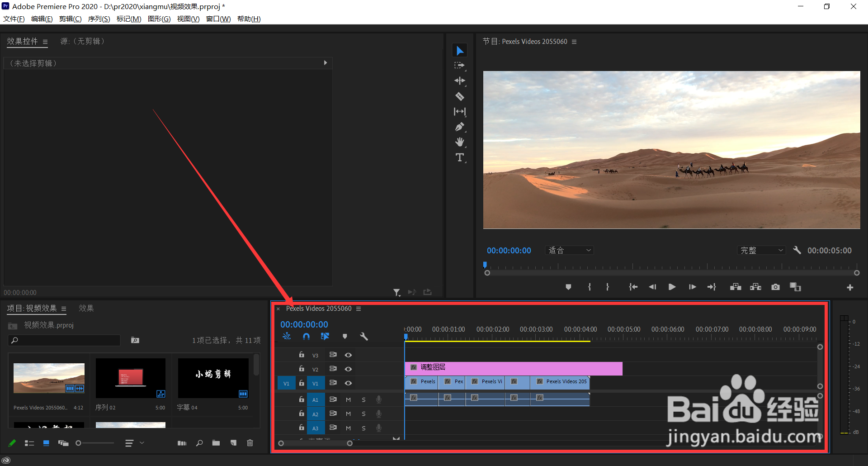
Task: Play the sequence in Program Monitor
Action: click(672, 287)
